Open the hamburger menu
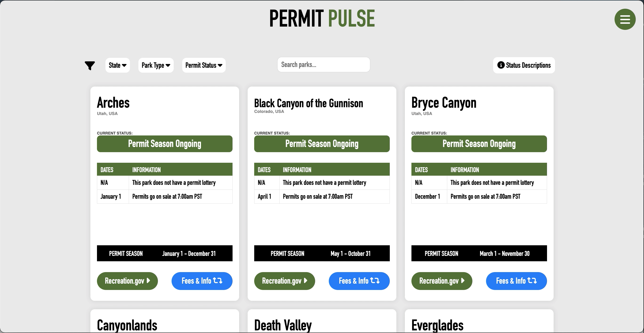The height and width of the screenshot is (333, 644). (625, 19)
